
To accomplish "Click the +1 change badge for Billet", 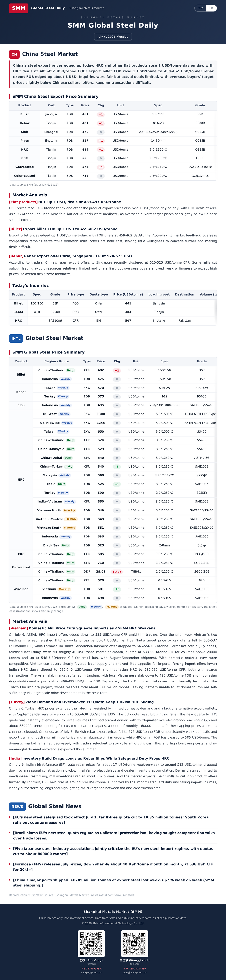I will pyautogui.click(x=101, y=115).
